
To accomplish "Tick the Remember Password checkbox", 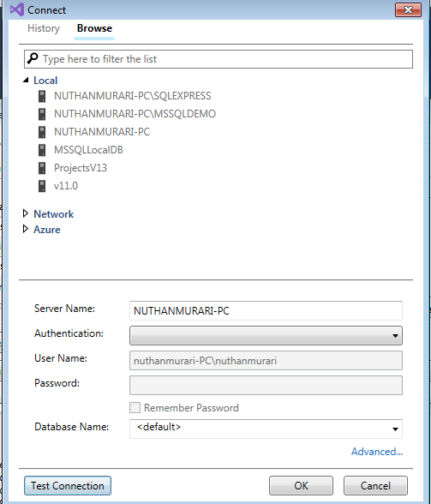I will [x=135, y=408].
